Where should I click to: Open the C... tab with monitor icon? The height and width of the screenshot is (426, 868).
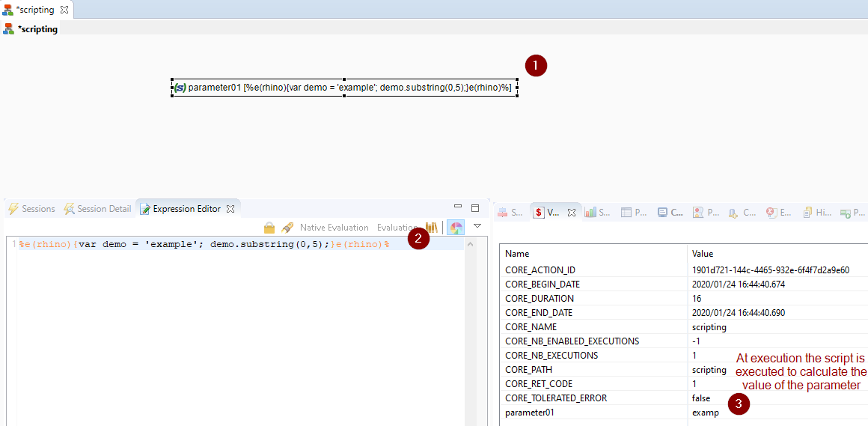coord(670,212)
